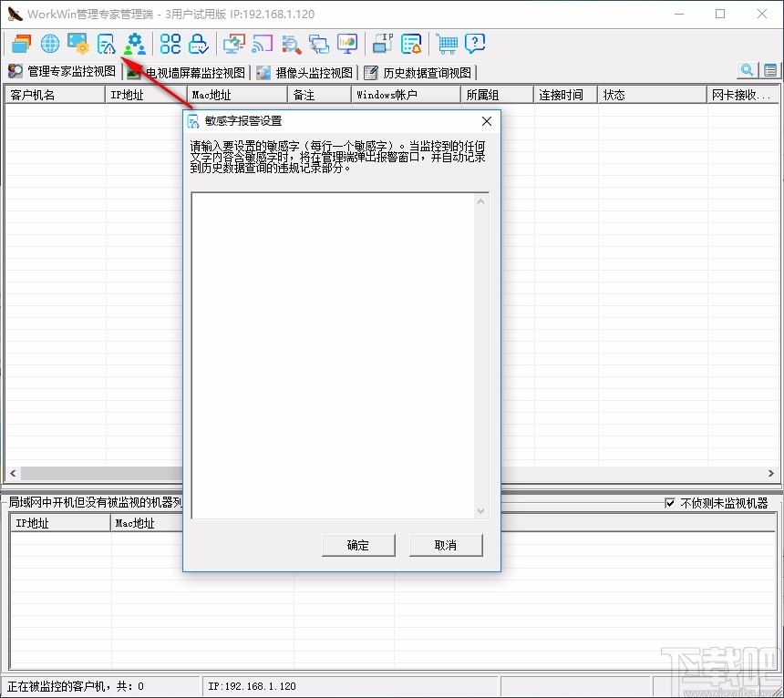This screenshot has width=784, height=698.
Task: Open the 摄像头监控视图 tab
Action: [305, 73]
